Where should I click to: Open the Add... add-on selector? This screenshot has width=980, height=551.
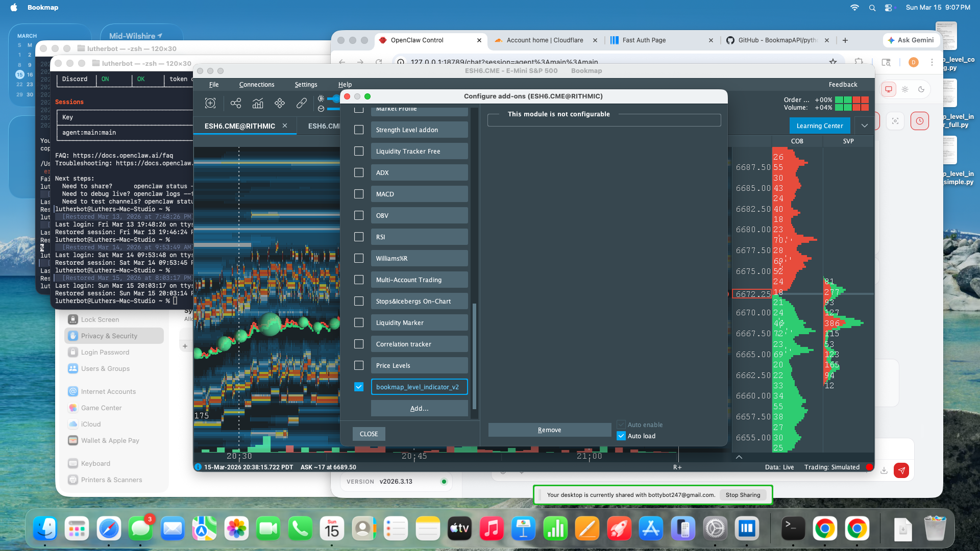(419, 408)
